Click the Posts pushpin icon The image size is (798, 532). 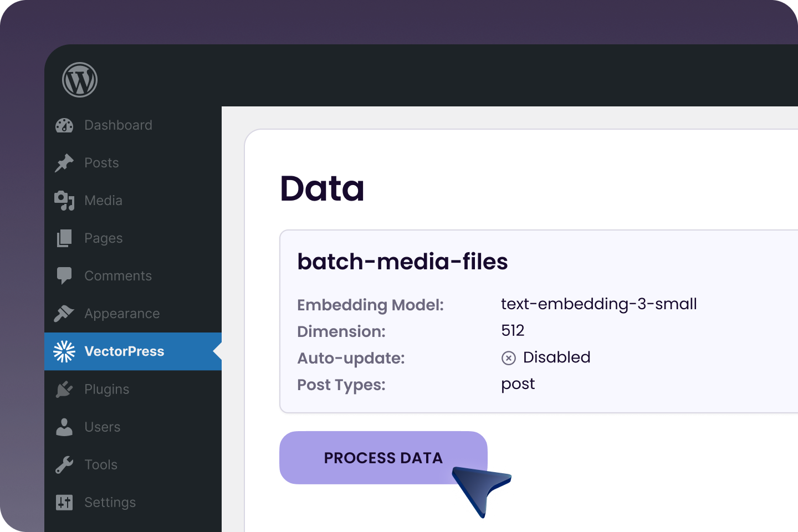(64, 163)
